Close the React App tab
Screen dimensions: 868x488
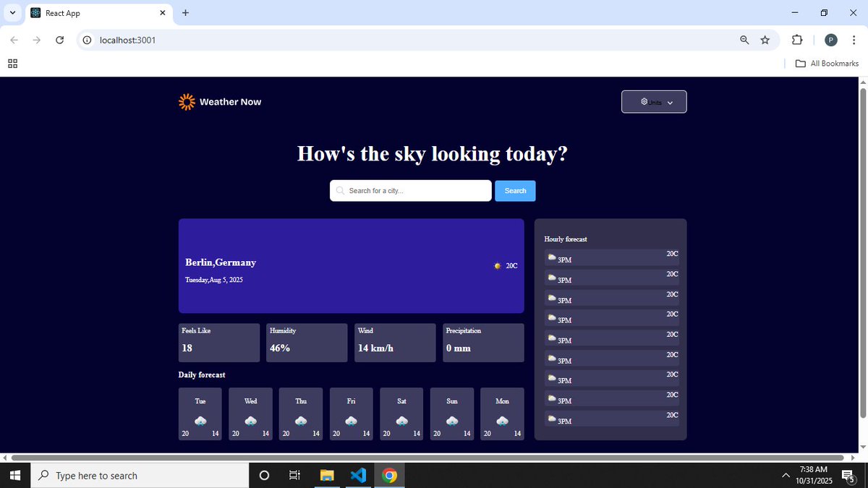point(163,13)
